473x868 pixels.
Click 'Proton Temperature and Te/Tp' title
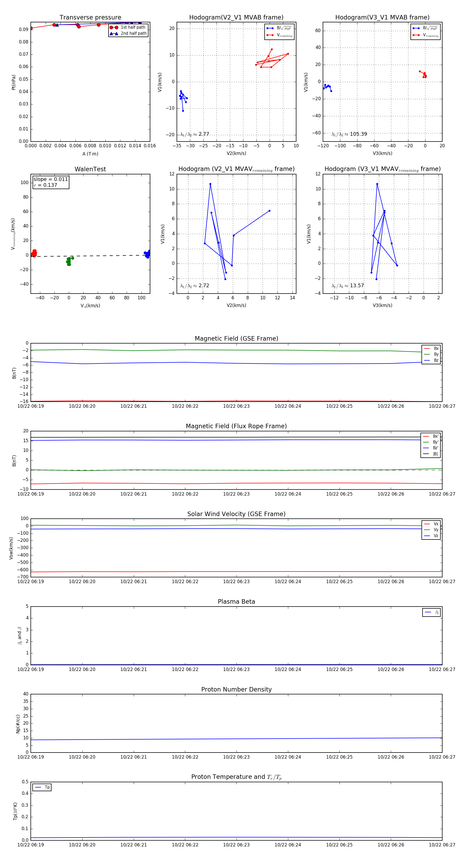click(236, 777)
